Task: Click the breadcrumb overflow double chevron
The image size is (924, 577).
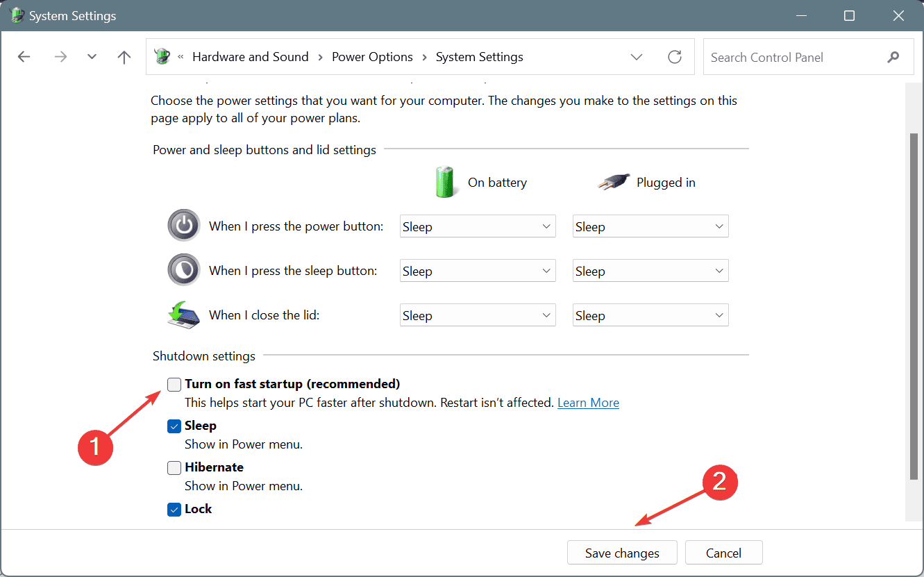Action: [x=181, y=57]
